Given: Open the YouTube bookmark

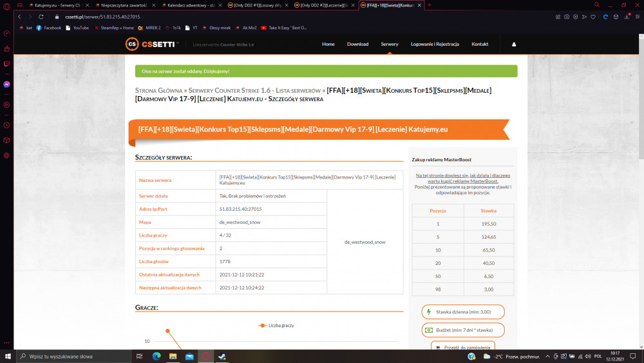Looking at the screenshot, I should pos(77,28).
